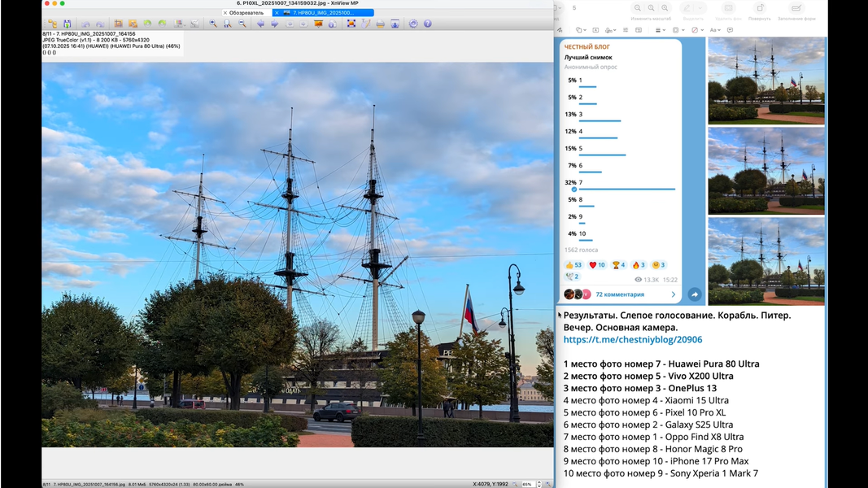Viewport: 868px width, 488px height.
Task: Expand the 72 комментария chevron
Action: tap(674, 294)
